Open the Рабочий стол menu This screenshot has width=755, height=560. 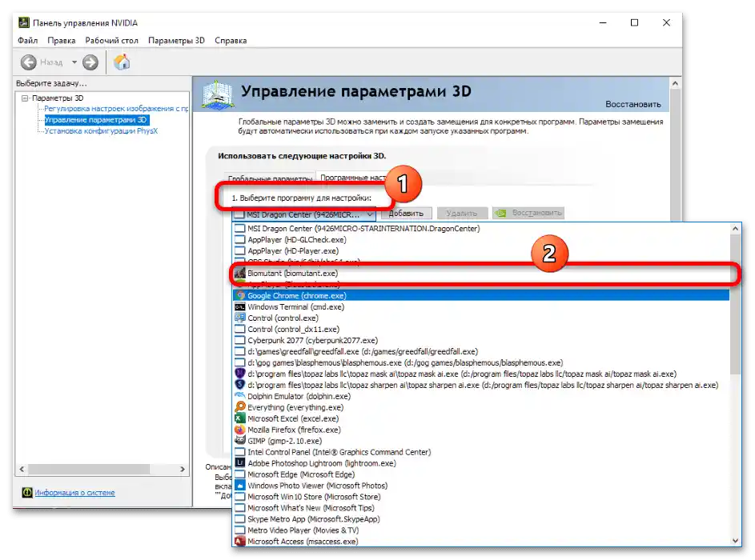(112, 41)
